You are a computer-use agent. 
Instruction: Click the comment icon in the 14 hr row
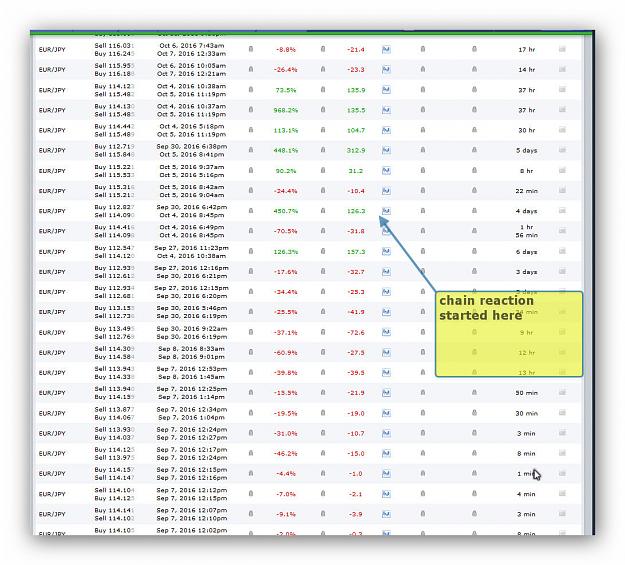coord(562,69)
